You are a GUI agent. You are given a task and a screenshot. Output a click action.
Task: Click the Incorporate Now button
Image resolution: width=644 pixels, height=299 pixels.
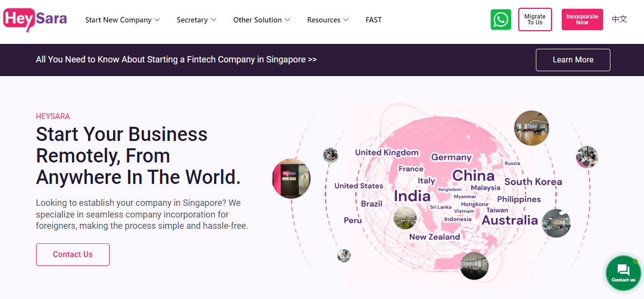(582, 20)
